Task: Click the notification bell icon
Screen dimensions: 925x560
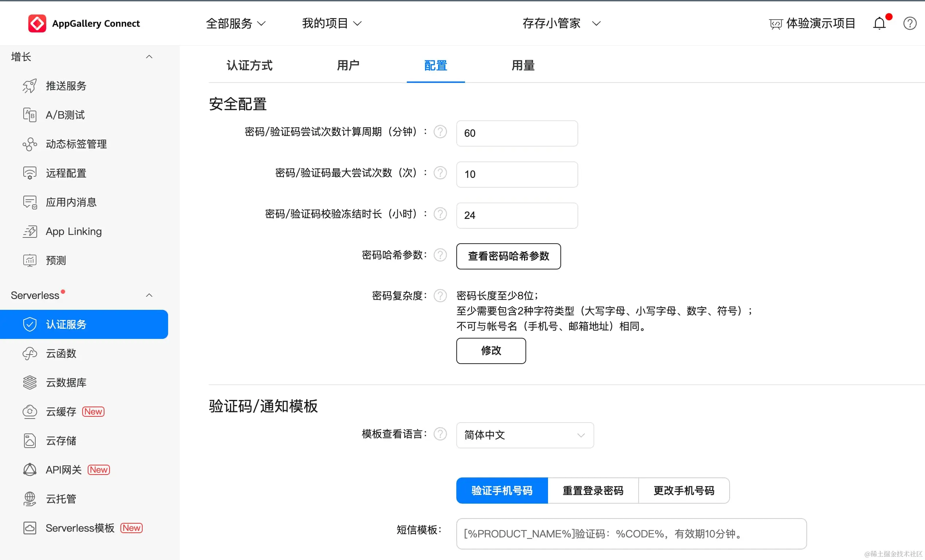Action: (x=879, y=24)
